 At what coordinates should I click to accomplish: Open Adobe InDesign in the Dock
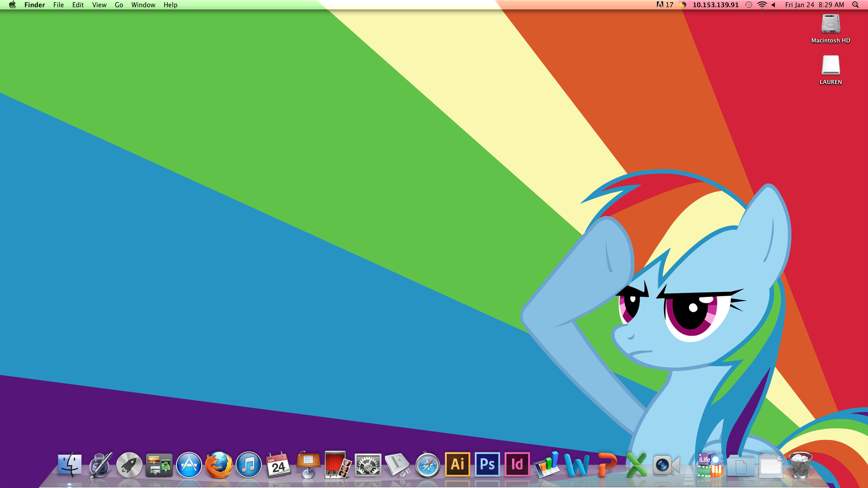[517, 465]
